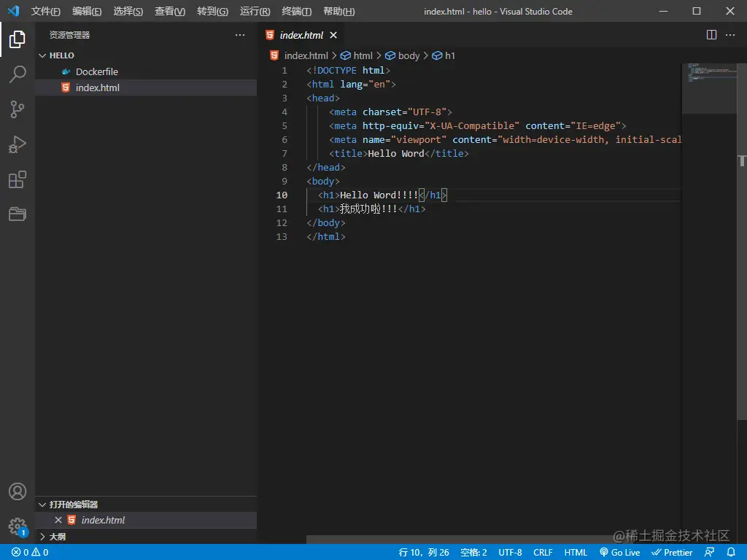
Task: Select index.html in the HELLO tree
Action: (x=146, y=87)
